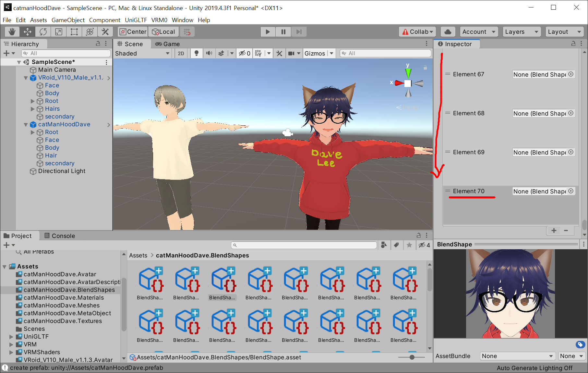588x373 pixels.
Task: Open the Account dropdown
Action: point(479,32)
